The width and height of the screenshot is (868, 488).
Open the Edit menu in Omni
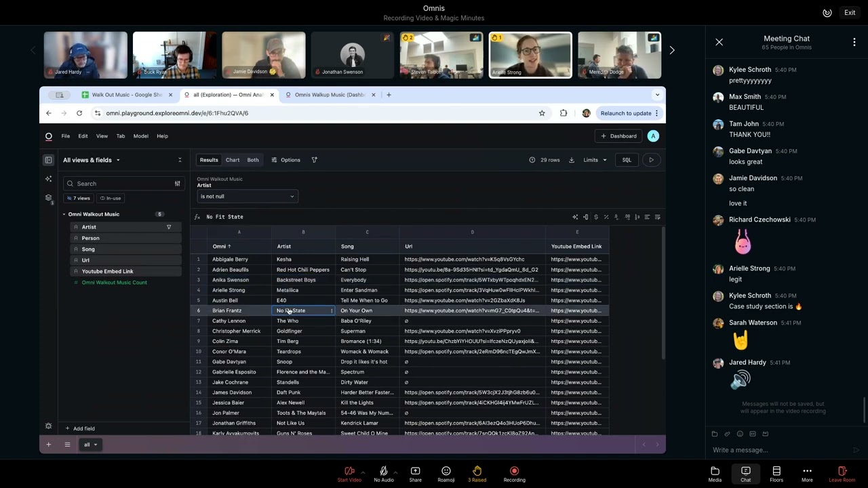point(83,136)
